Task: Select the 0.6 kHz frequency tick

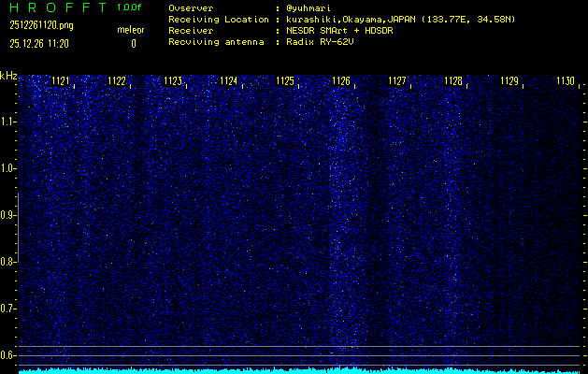Action: [8, 355]
